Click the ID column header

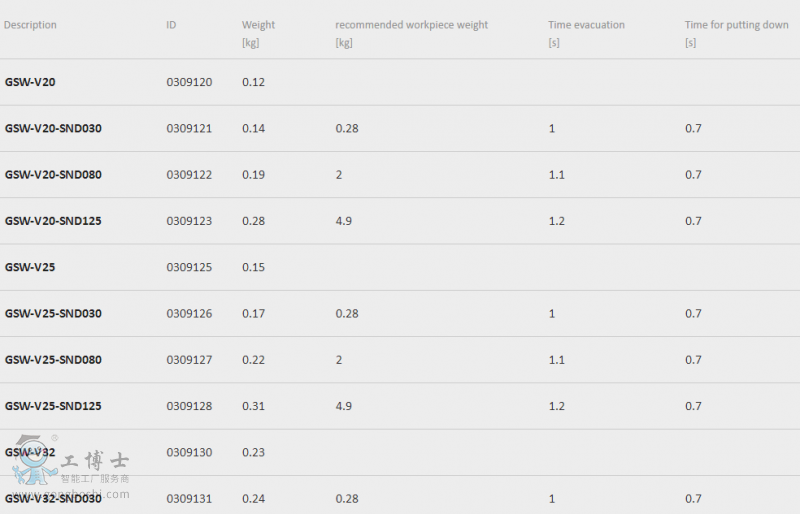point(171,25)
